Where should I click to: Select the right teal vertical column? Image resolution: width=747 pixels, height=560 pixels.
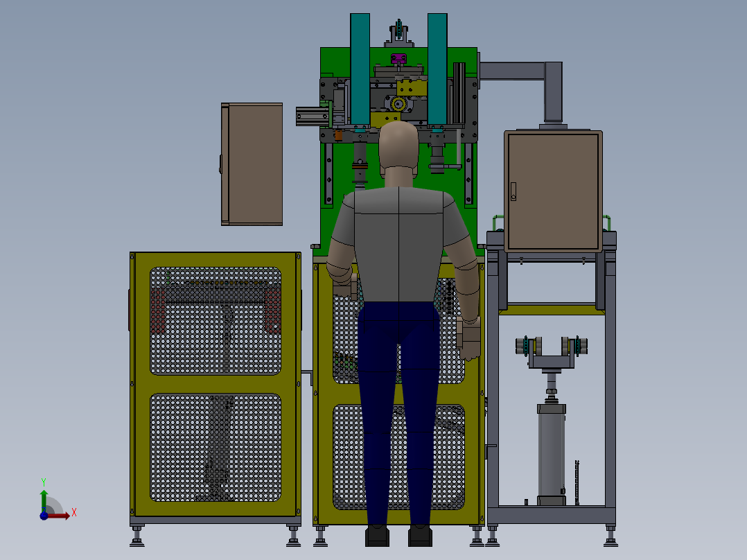[437, 69]
